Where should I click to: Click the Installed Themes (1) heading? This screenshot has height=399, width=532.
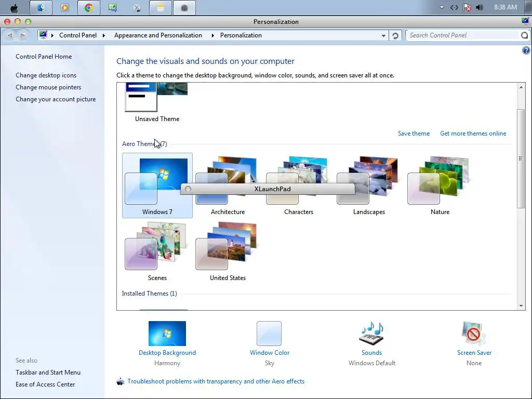pos(149,294)
